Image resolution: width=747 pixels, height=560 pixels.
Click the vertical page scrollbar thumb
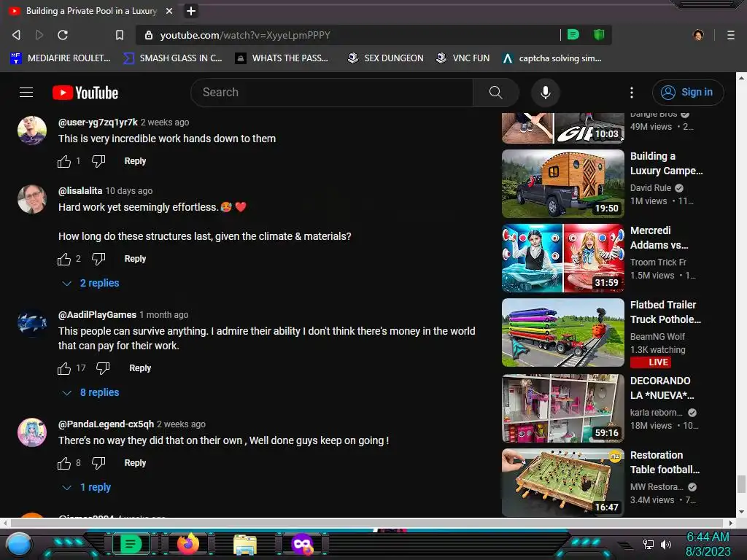tap(741, 484)
